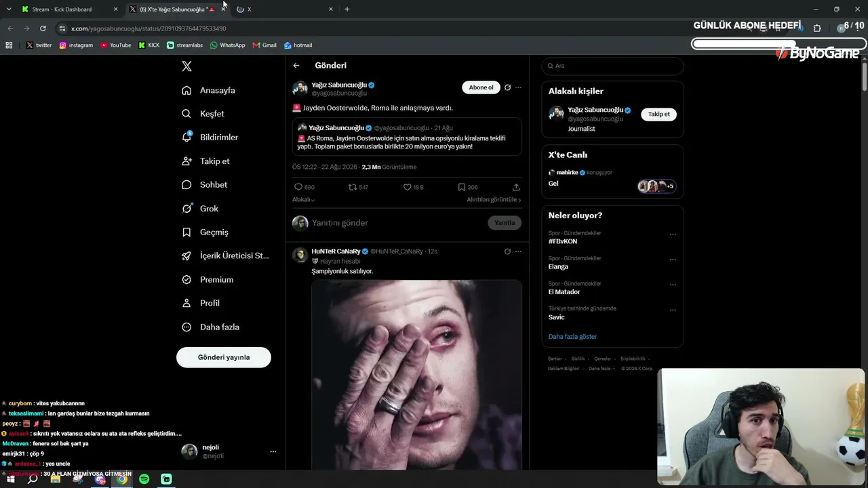868x488 pixels.
Task: Open Streamlabs app on the taskbar
Action: [167, 479]
